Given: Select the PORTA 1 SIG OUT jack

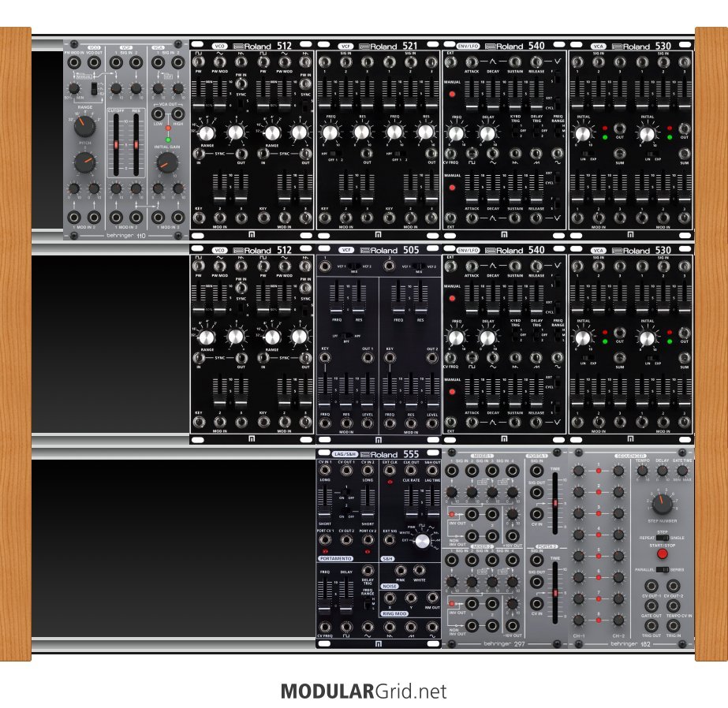Looking at the screenshot, I should [x=537, y=492].
